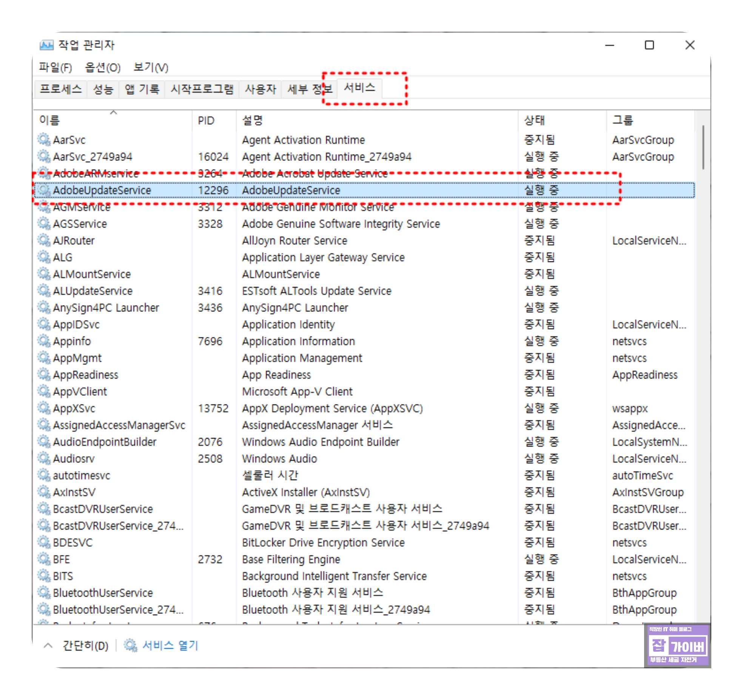
Task: Open the 서비스 열기 link
Action: pyautogui.click(x=170, y=645)
